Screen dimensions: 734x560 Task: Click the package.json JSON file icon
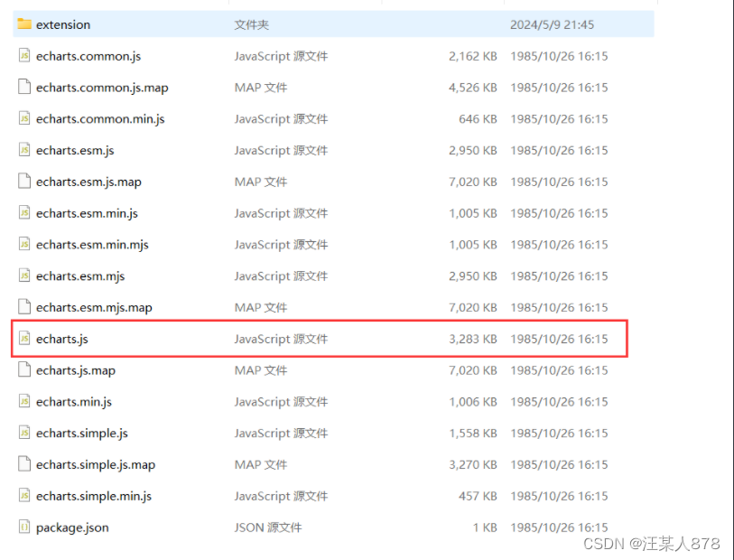(x=23, y=527)
